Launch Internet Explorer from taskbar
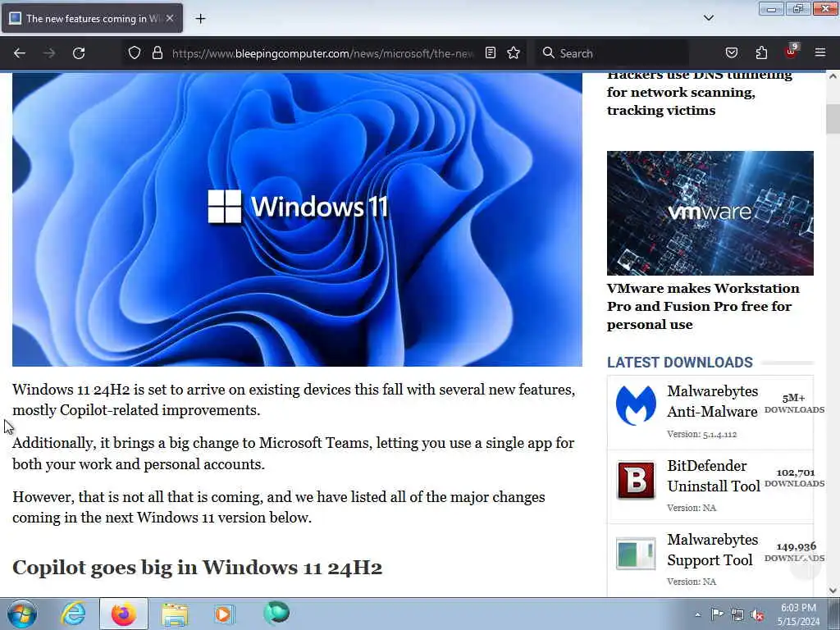This screenshot has height=630, width=840. (x=73, y=614)
